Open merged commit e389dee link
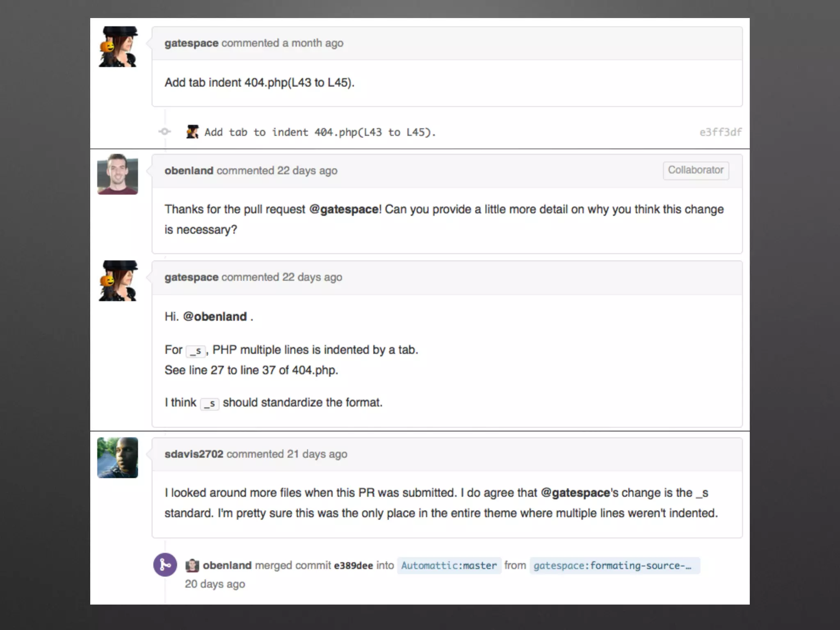 353,566
